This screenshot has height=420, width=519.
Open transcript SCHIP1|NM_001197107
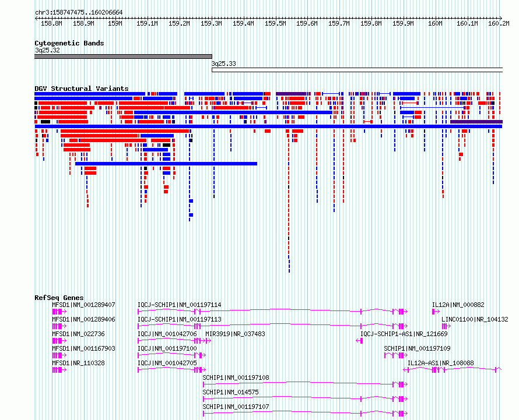pyautogui.click(x=236, y=407)
